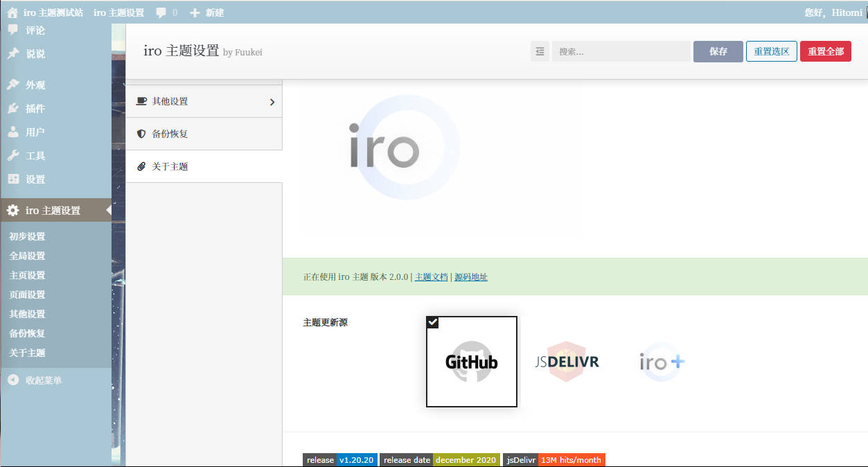
Task: Click the release v1.20.20 badge
Action: coord(340,460)
